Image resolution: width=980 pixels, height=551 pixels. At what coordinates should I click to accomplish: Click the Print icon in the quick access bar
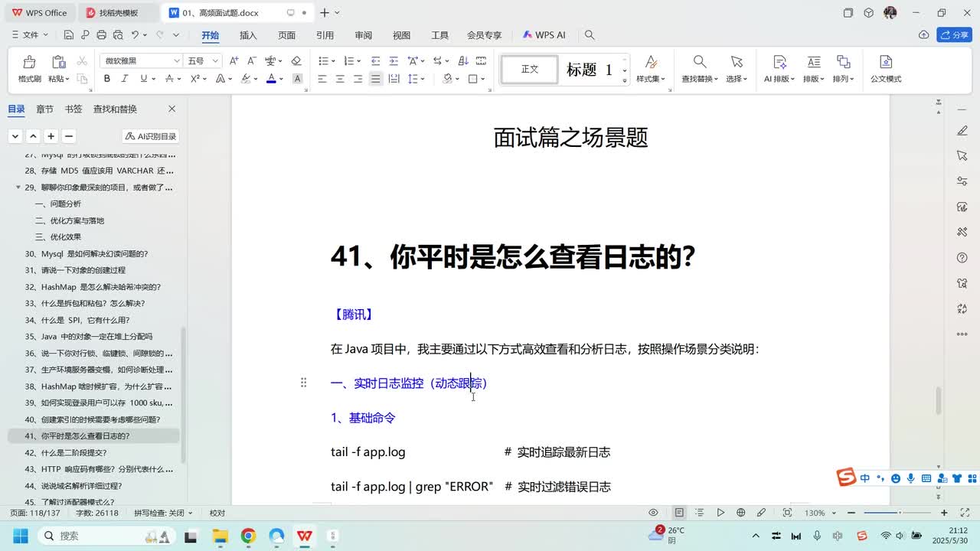tap(102, 35)
